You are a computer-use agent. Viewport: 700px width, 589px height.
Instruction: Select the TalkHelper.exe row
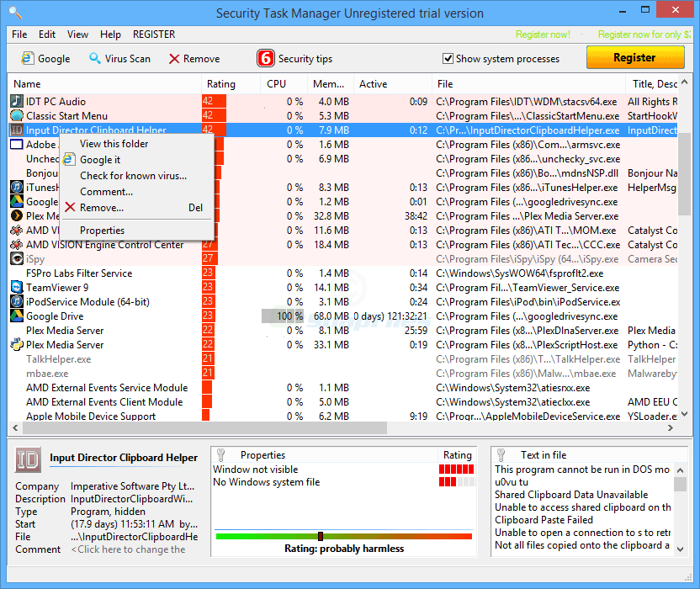click(343, 359)
